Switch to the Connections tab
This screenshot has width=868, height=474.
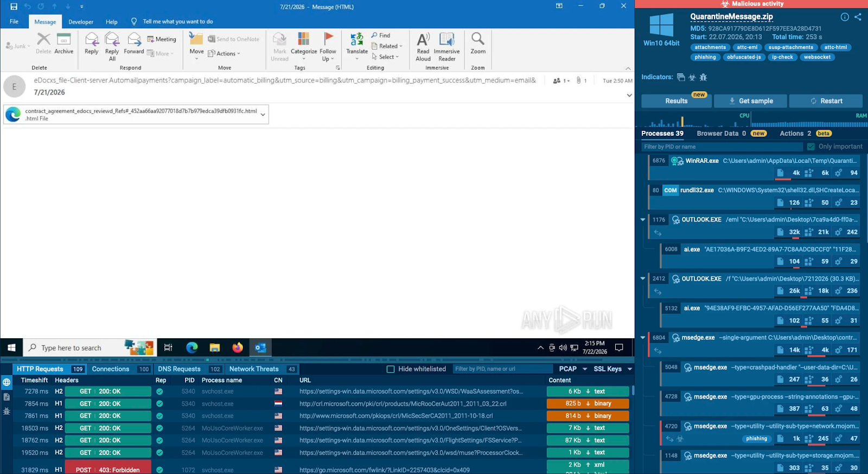point(120,369)
